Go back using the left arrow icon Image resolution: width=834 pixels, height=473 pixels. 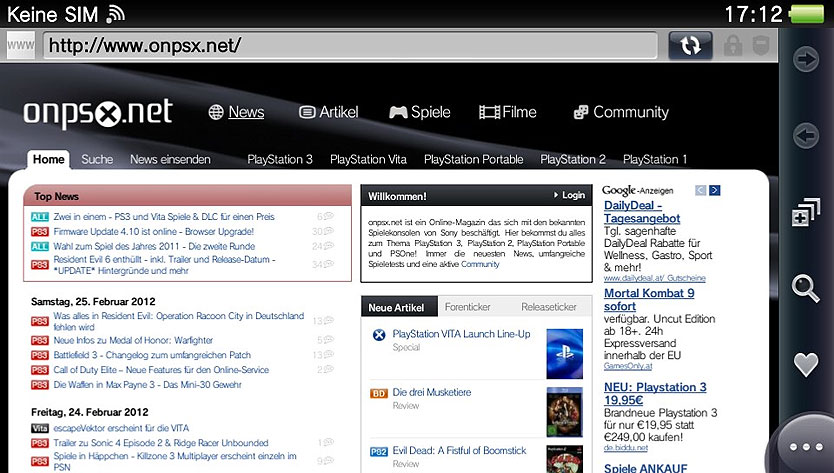coord(805,134)
